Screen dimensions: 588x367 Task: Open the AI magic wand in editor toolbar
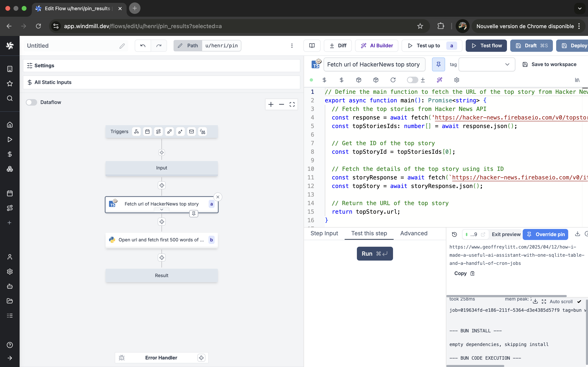pos(439,80)
